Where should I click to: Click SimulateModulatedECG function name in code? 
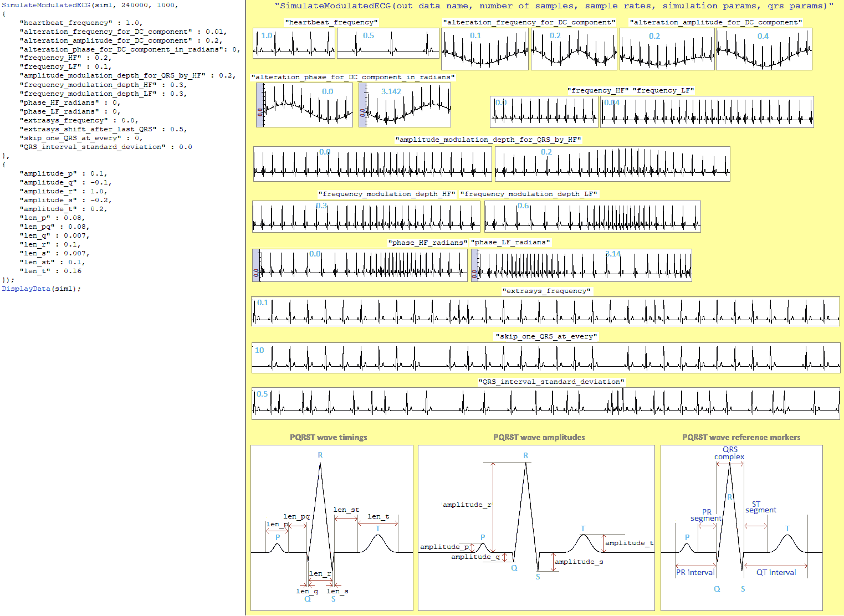45,5
